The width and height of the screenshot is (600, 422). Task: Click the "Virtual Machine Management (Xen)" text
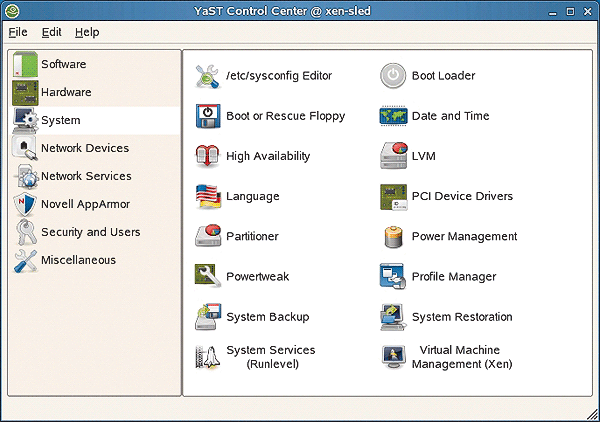pyautogui.click(x=461, y=357)
